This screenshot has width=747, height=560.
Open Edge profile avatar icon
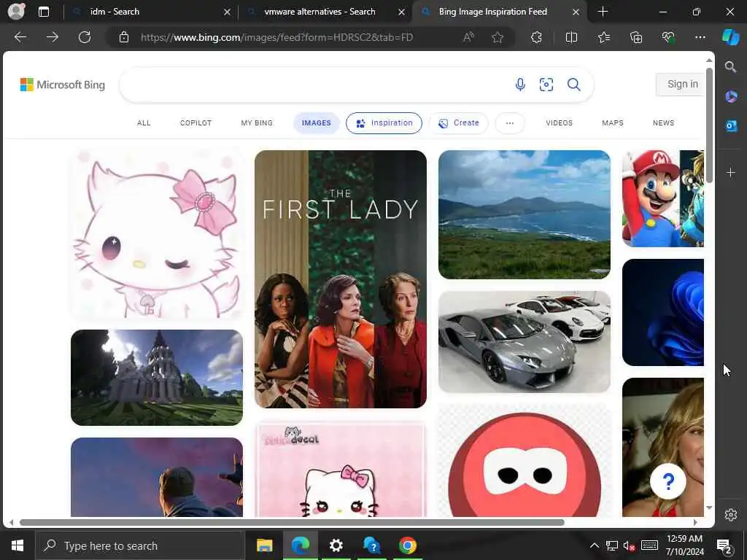point(16,12)
